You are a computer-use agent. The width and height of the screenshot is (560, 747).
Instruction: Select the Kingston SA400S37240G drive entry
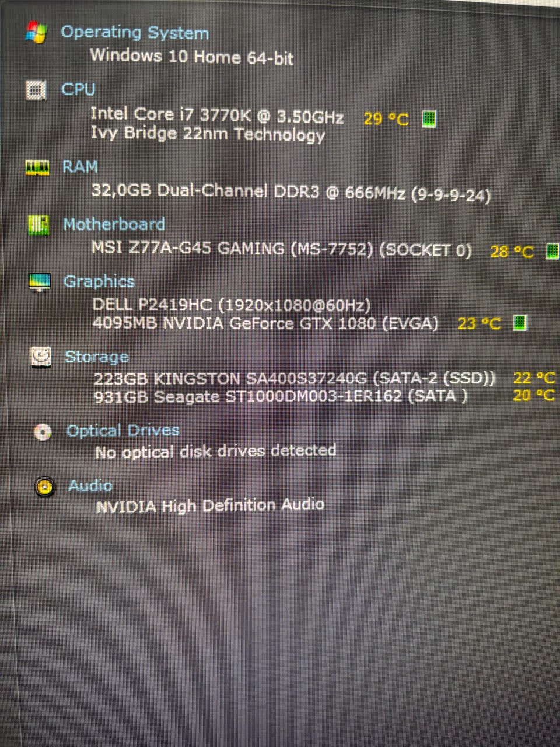tap(295, 379)
